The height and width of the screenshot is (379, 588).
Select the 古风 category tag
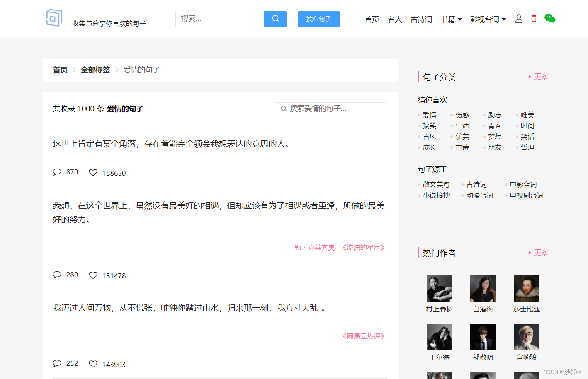(x=430, y=136)
